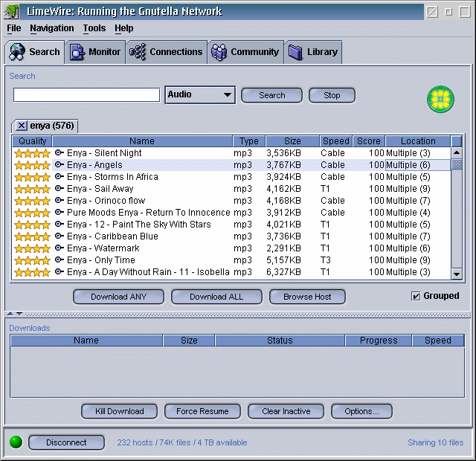476x461 pixels.
Task: Click the Download ALL button
Action: [x=216, y=297]
